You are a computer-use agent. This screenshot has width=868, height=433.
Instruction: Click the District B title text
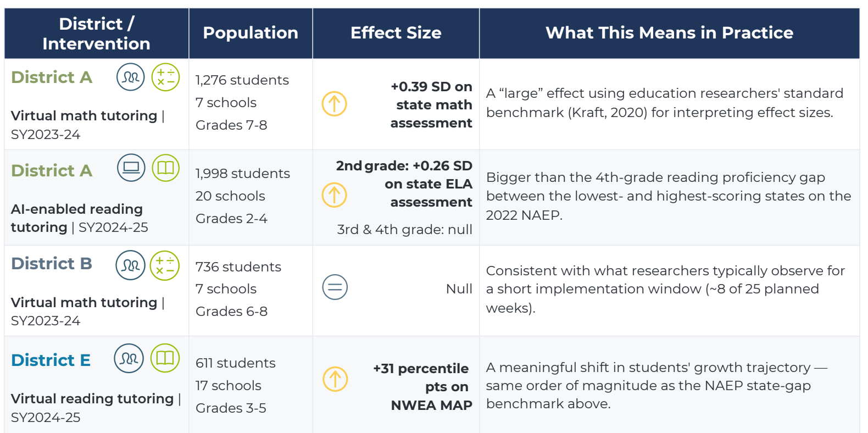[52, 263]
